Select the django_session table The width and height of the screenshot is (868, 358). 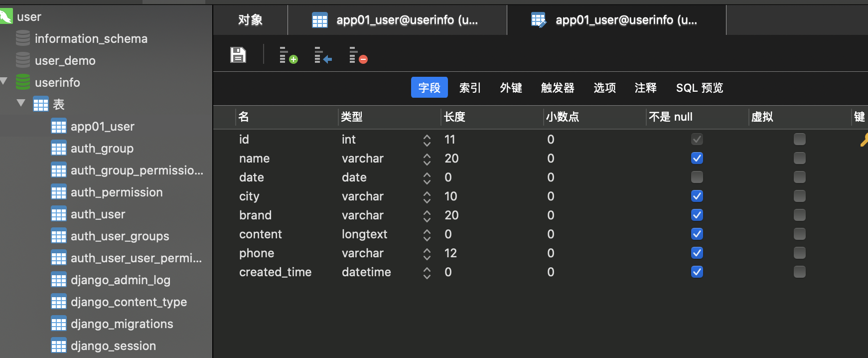pyautogui.click(x=113, y=346)
